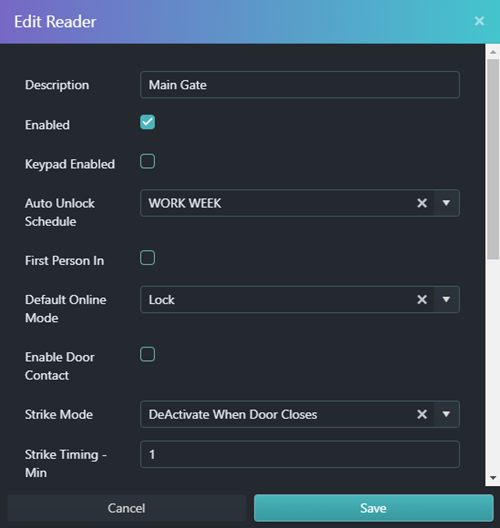Image resolution: width=500 pixels, height=528 pixels.
Task: Click the Description field with Main Gate
Action: tap(300, 85)
